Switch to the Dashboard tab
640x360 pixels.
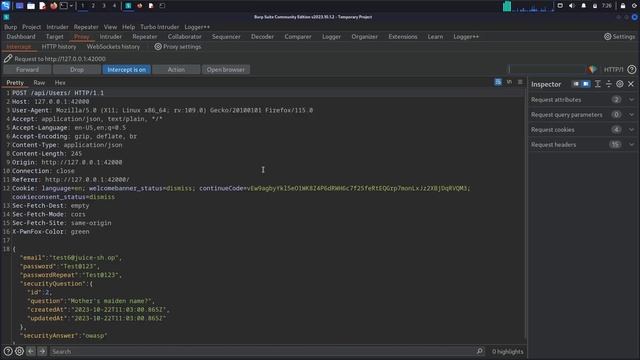tap(21, 37)
